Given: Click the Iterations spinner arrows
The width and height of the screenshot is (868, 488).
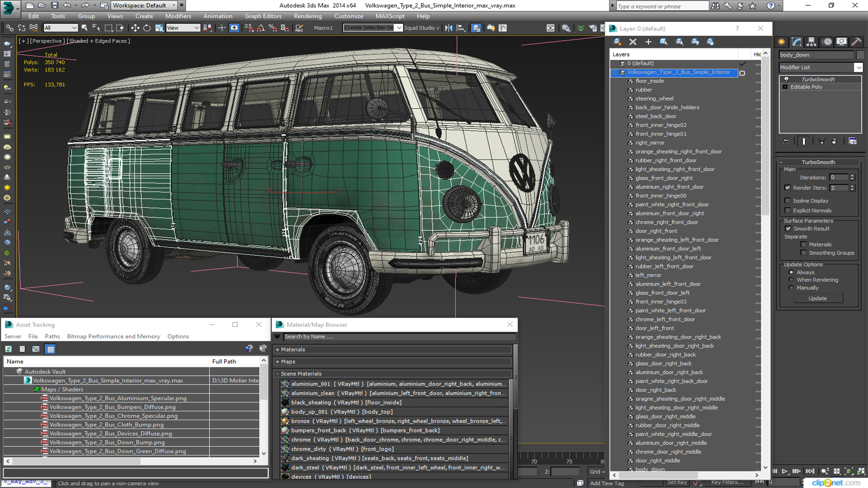Looking at the screenshot, I should point(852,178).
